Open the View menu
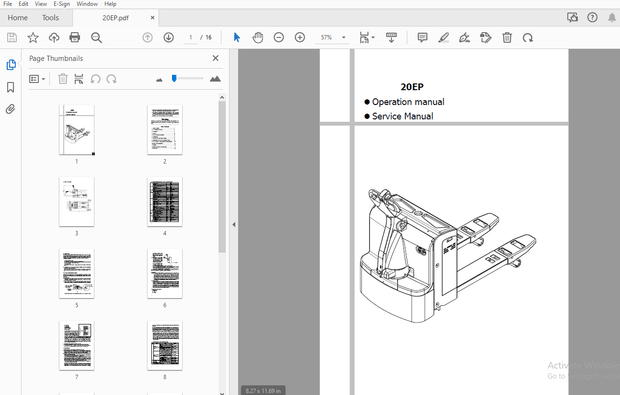This screenshot has height=395, width=620. click(41, 4)
